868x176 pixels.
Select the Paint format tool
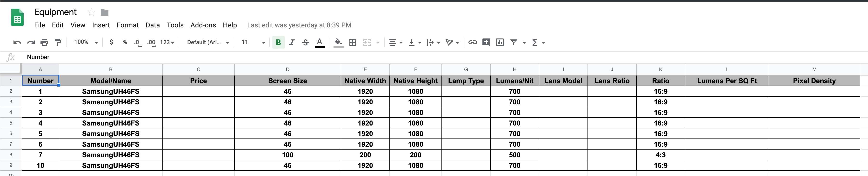(58, 42)
